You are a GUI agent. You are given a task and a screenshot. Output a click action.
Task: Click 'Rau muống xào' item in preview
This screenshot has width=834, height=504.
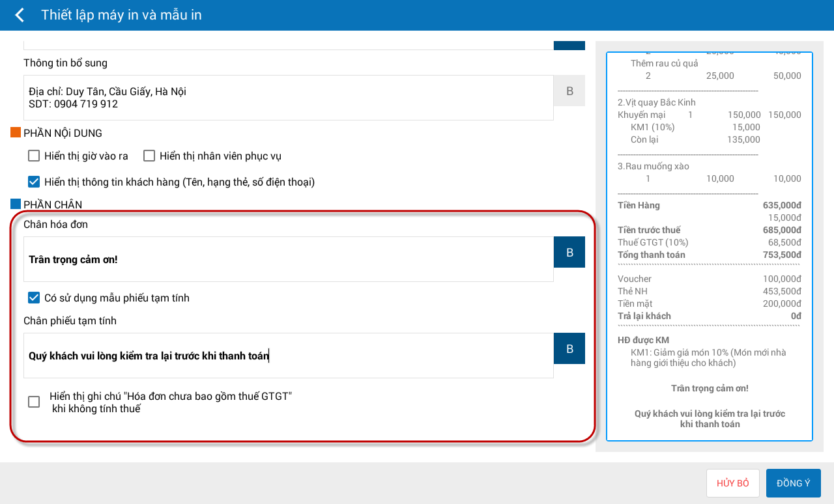654,166
